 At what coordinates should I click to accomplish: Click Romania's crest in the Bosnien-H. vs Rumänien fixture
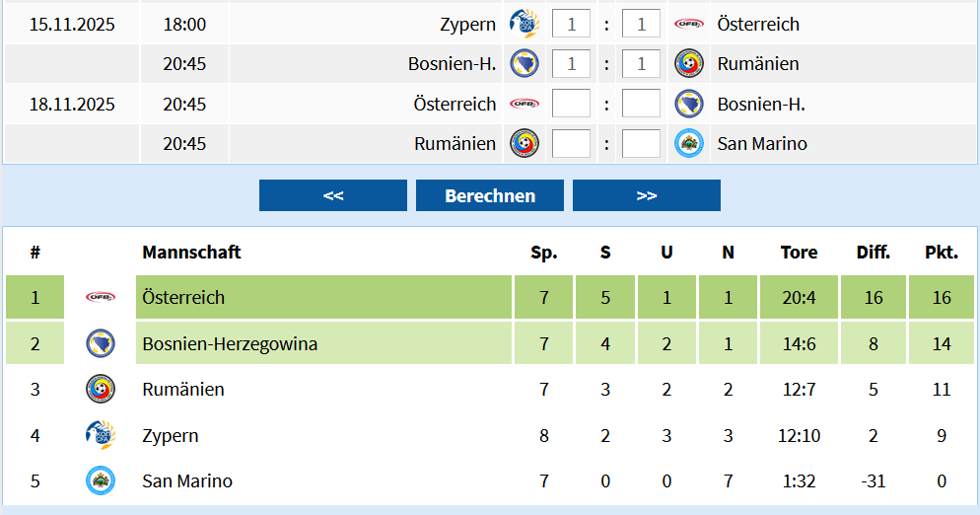(689, 64)
